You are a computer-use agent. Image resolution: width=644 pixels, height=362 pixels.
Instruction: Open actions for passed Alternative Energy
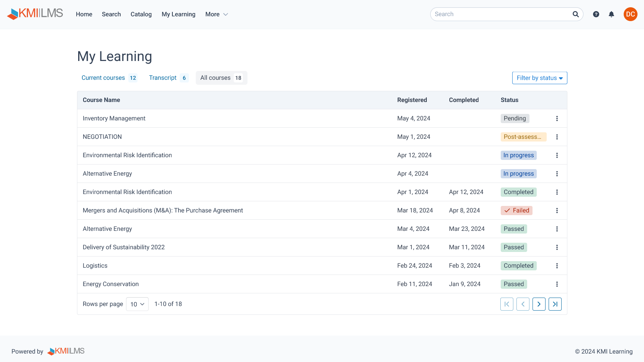click(557, 229)
